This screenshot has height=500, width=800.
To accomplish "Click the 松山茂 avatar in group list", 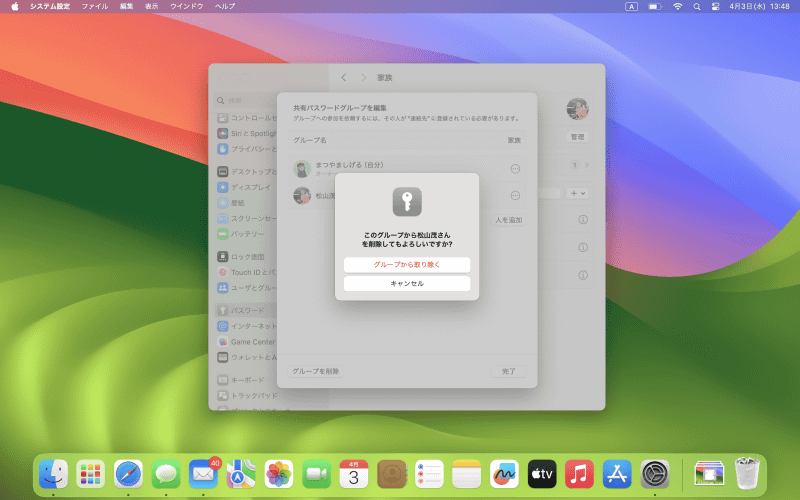I will click(302, 195).
